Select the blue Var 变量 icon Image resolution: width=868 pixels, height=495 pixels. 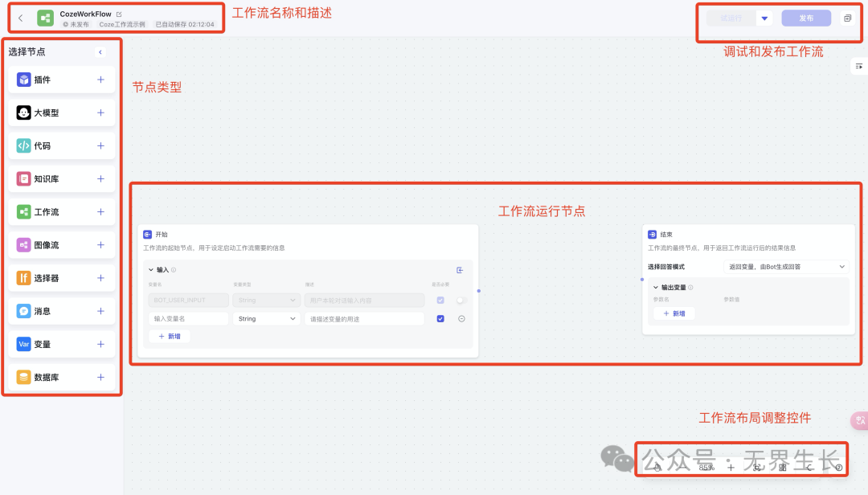point(23,345)
